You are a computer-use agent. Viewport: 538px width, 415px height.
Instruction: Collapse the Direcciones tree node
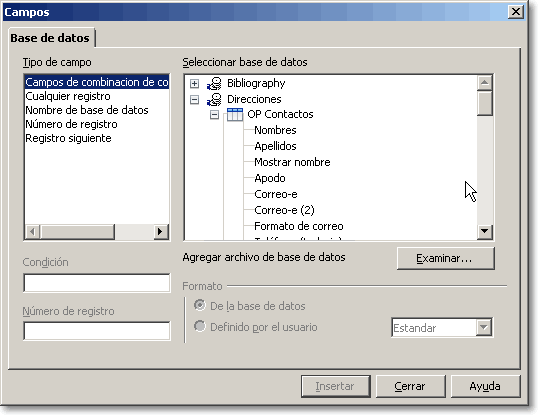point(195,99)
